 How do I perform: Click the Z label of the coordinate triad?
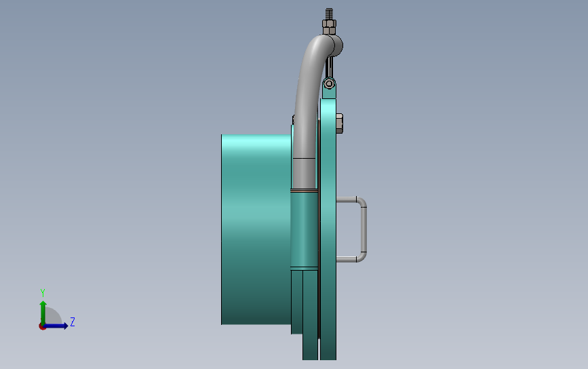pyautogui.click(x=73, y=322)
